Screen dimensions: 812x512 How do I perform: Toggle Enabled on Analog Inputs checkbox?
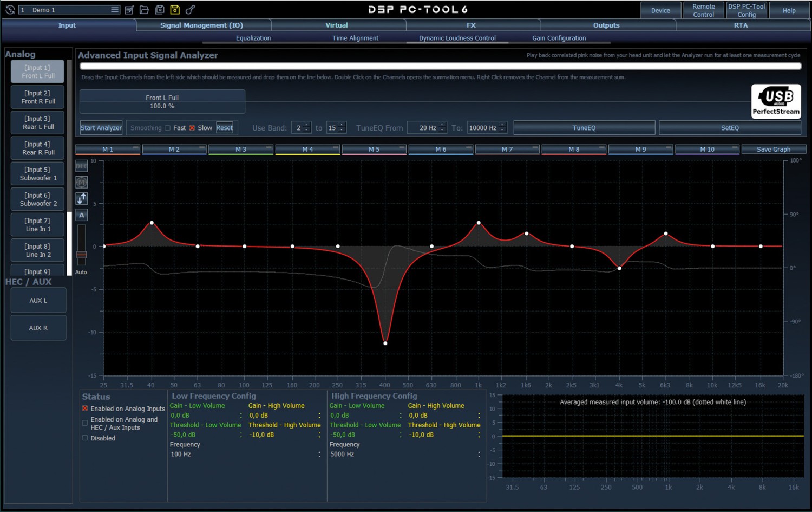point(85,409)
